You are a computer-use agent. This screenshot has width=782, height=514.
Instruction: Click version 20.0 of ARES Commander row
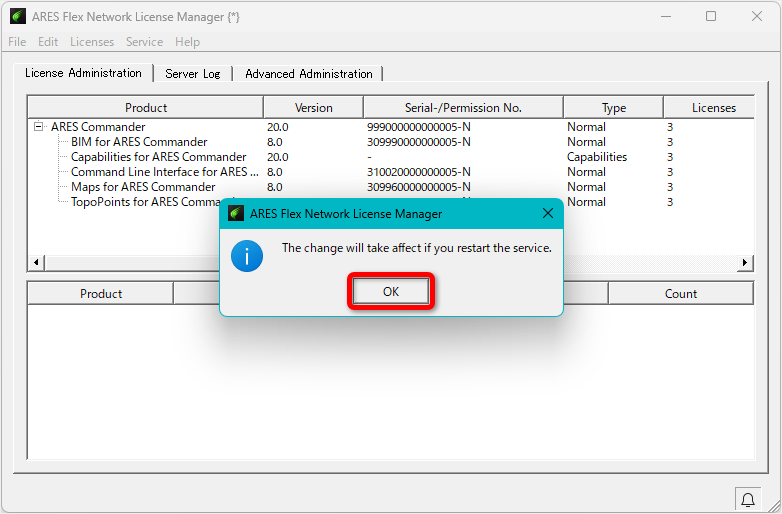click(x=277, y=127)
